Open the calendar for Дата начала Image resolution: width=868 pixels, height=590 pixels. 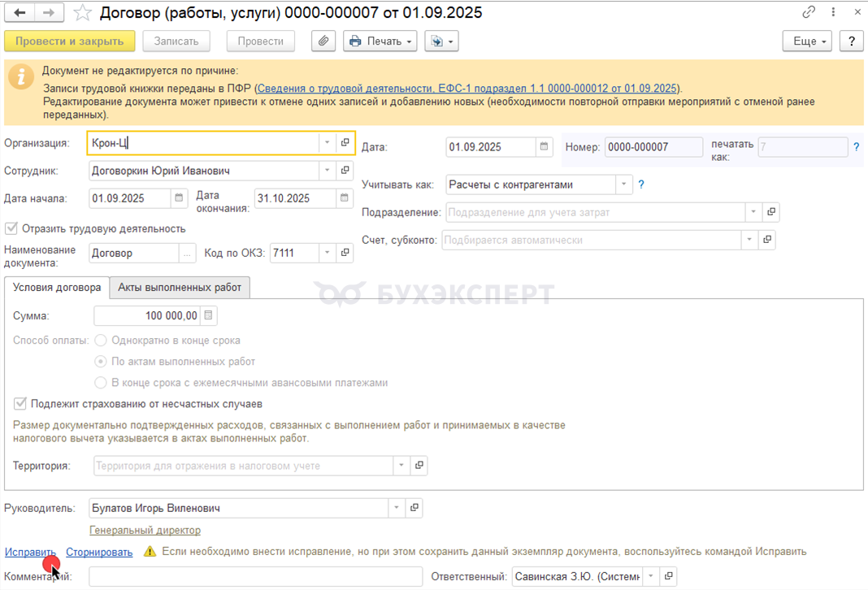(180, 198)
